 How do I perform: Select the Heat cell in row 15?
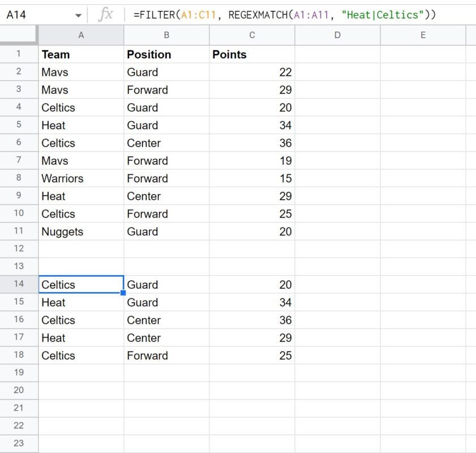click(x=81, y=302)
